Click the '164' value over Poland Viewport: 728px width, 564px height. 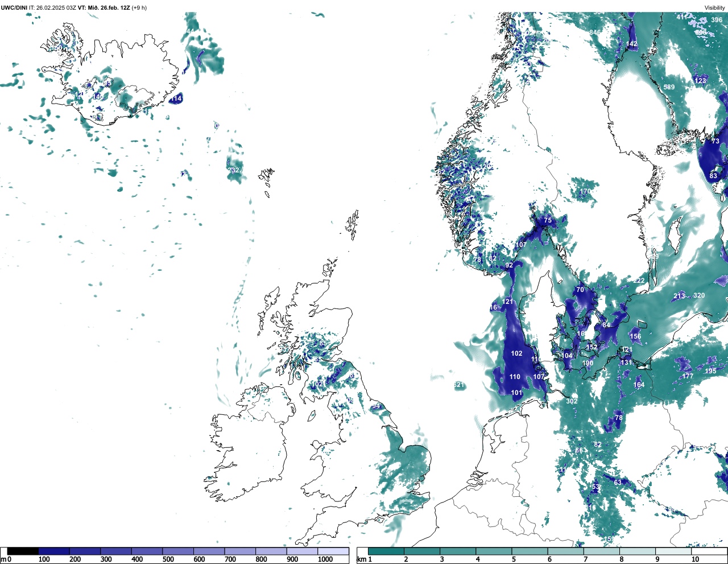[639, 385]
